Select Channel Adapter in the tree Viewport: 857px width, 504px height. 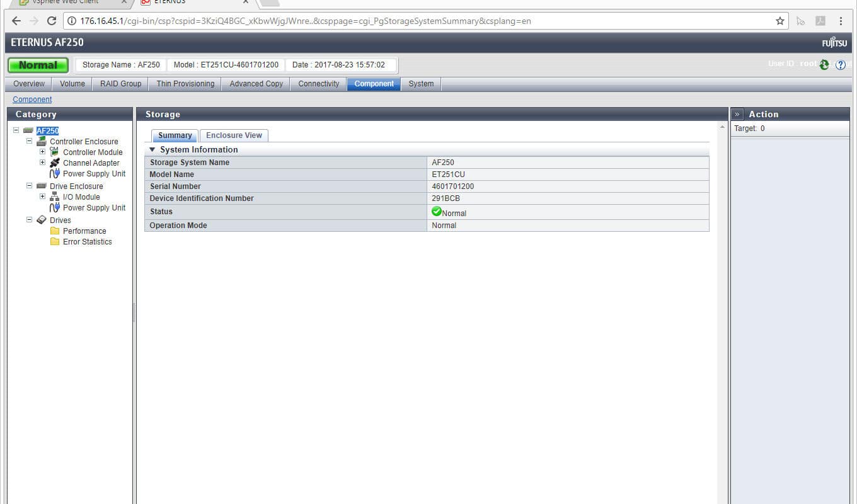(91, 163)
